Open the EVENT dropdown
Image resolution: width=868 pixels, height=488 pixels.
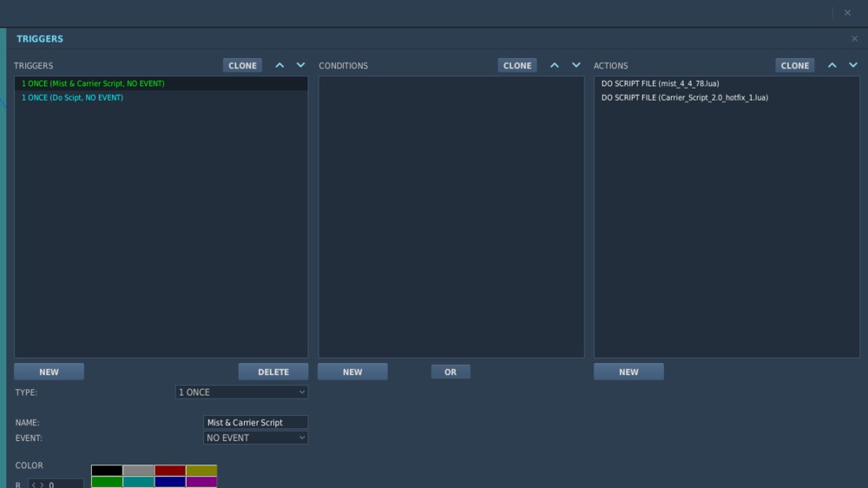click(255, 438)
